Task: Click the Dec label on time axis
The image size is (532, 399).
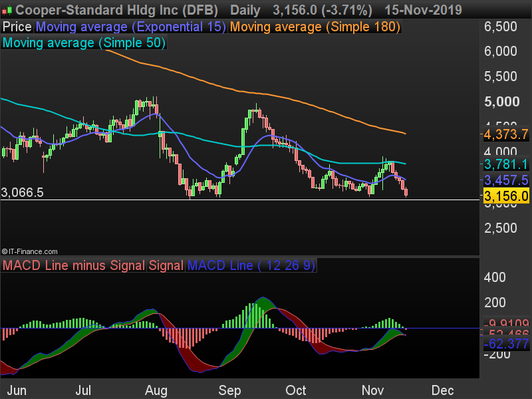Action: 442,390
